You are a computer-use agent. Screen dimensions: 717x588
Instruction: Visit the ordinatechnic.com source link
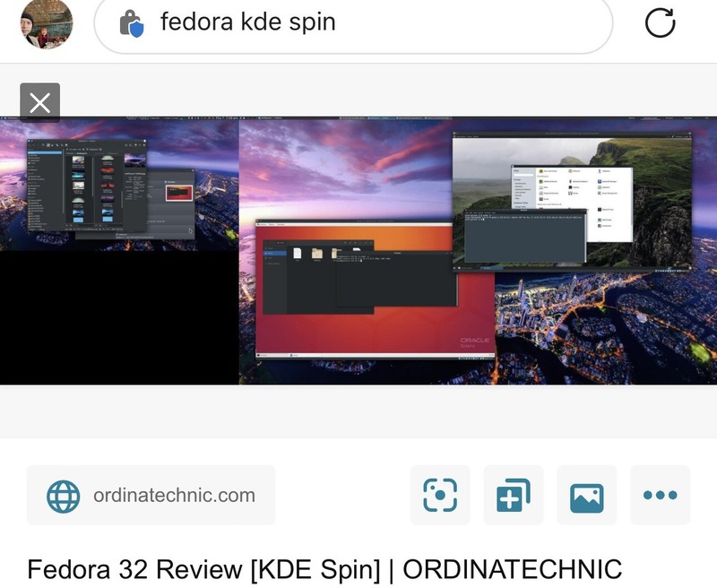(151, 495)
